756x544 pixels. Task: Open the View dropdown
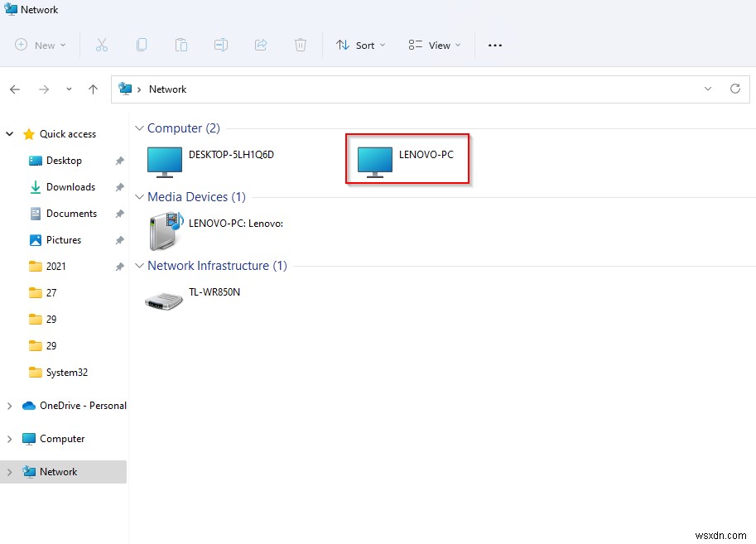[434, 45]
